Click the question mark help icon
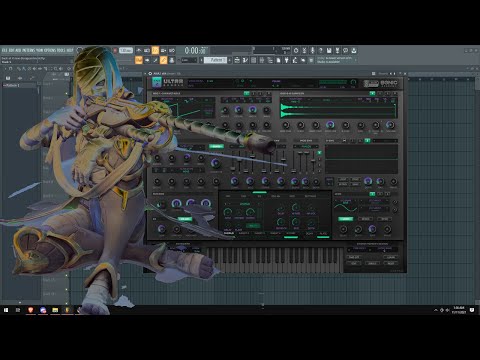Viewport: 480px width, 360px height. point(321,50)
